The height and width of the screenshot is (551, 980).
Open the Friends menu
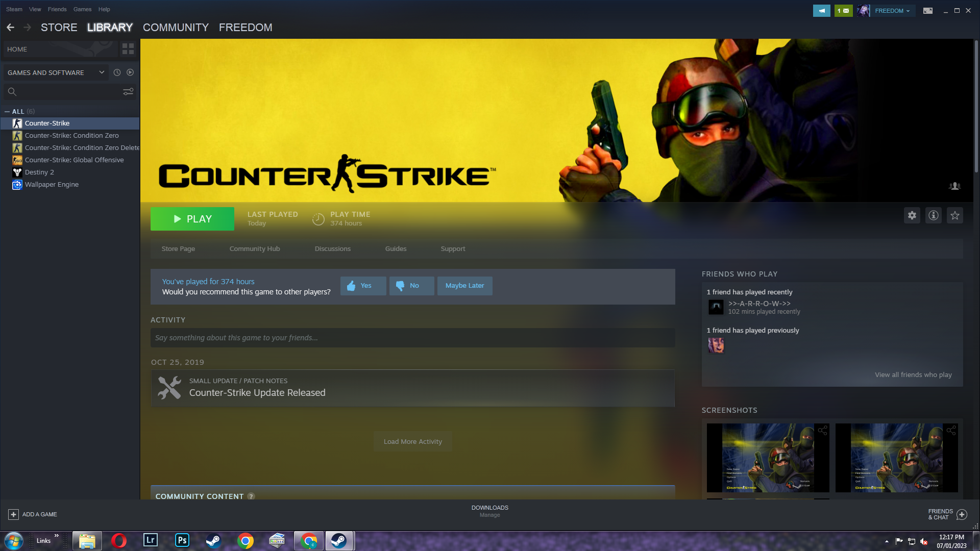(57, 9)
